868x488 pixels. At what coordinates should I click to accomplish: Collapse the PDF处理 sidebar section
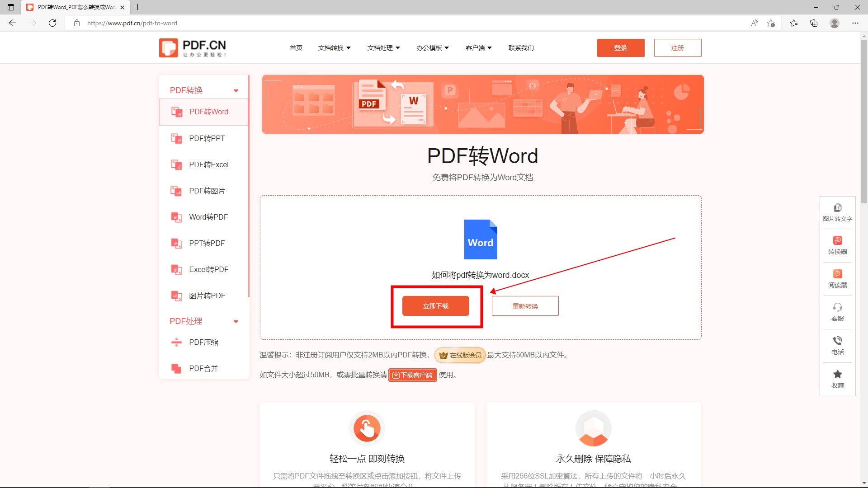236,322
